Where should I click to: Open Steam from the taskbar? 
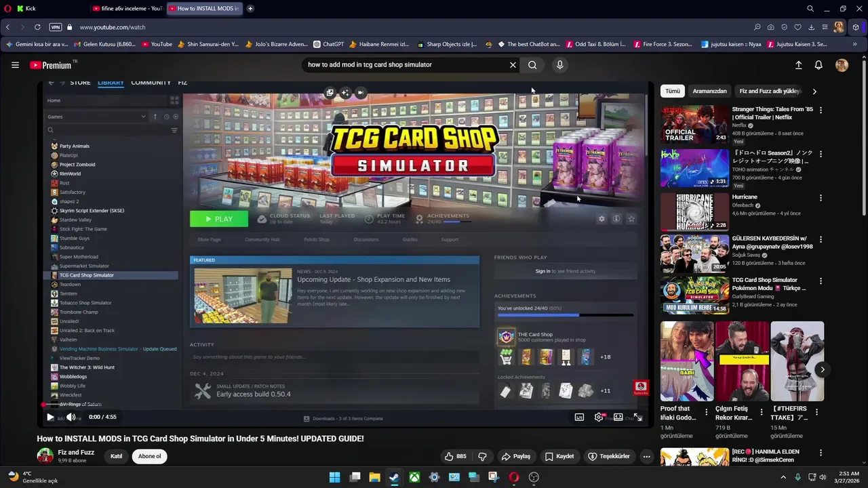(x=394, y=477)
